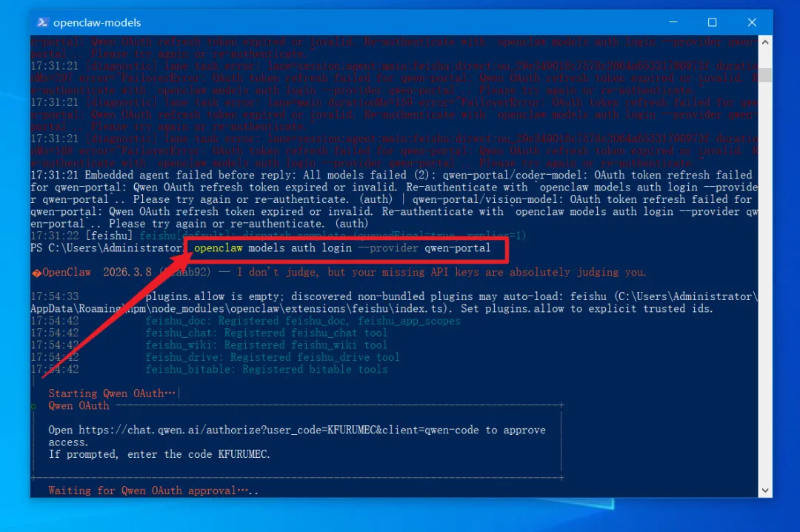Viewport: 800px width, 532px height.
Task: Minimize the openclaw-models window
Action: pyautogui.click(x=673, y=22)
